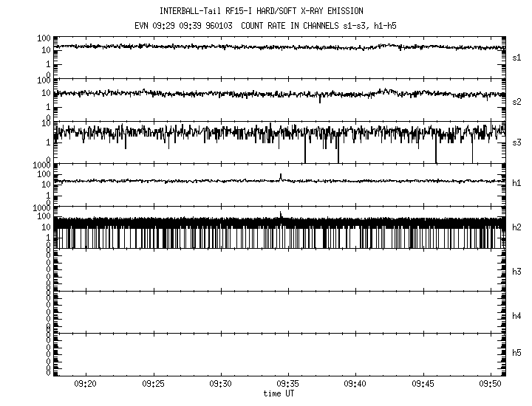Screen dimensions: 532x406
Task: Click the s3 dropout just before 09:46
Action: pyautogui.click(x=436, y=151)
